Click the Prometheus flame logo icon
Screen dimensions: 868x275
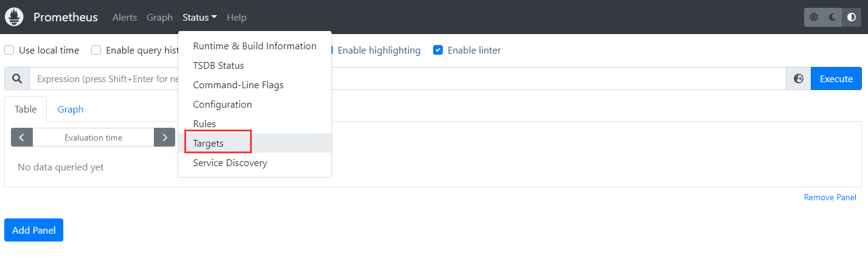(x=14, y=17)
